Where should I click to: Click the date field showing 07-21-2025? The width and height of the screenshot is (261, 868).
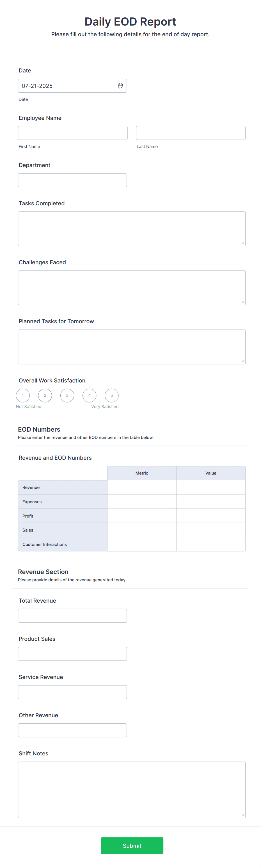[67, 86]
